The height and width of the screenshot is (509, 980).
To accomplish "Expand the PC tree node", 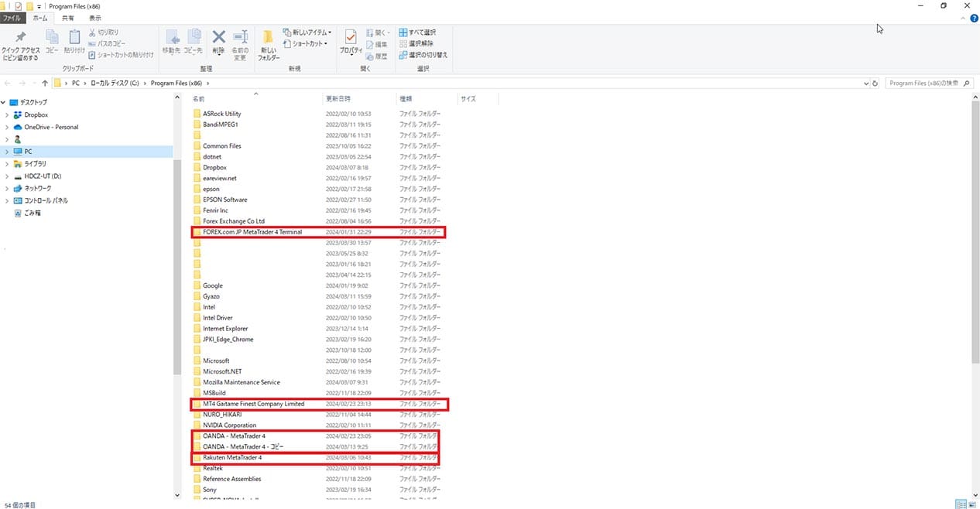I will pyautogui.click(x=7, y=152).
